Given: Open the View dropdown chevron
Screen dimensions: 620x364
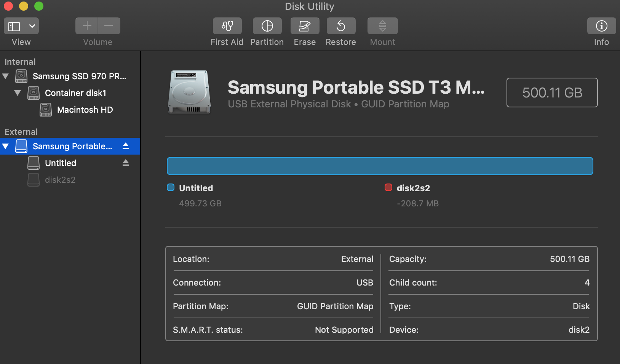Looking at the screenshot, I should (x=32, y=26).
